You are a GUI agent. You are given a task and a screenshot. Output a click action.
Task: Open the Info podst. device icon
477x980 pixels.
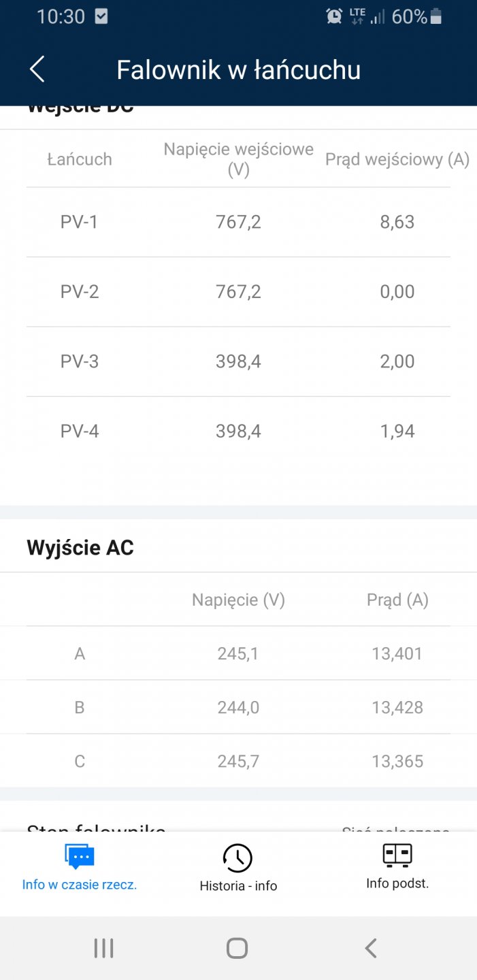click(397, 855)
